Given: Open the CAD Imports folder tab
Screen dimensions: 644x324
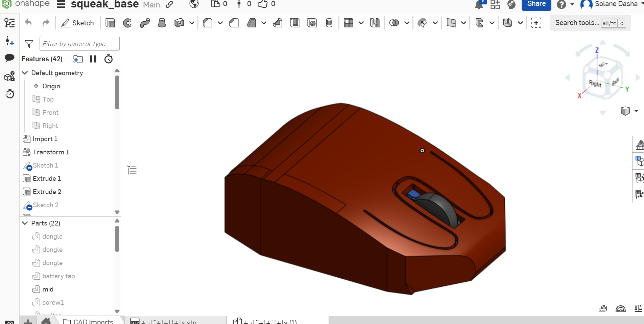Looking at the screenshot, I should click(88, 321).
